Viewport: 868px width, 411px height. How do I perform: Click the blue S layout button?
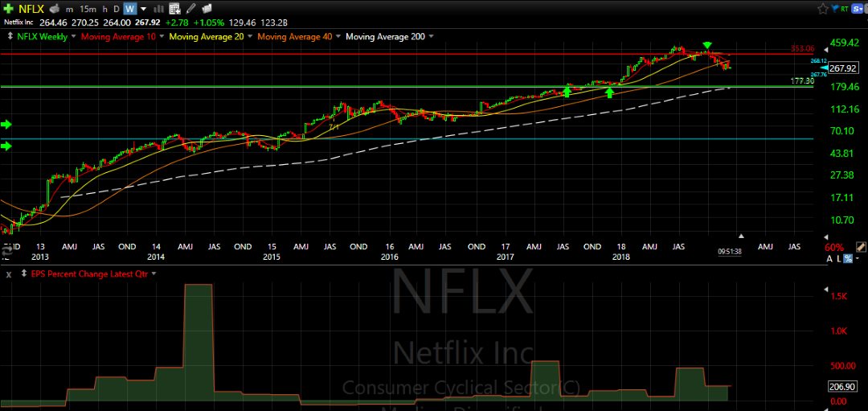(x=858, y=9)
